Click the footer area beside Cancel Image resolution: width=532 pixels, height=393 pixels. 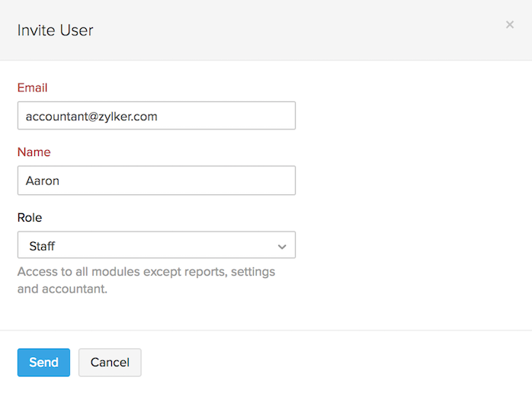320,363
